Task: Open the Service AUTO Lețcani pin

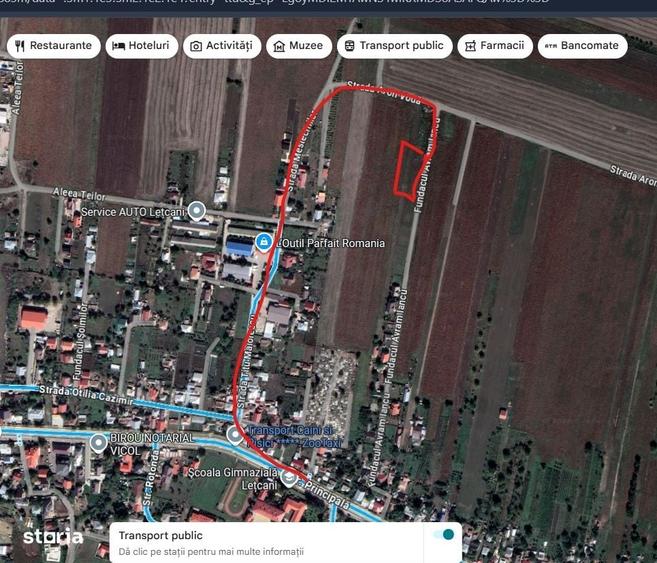Action: pyautogui.click(x=197, y=210)
